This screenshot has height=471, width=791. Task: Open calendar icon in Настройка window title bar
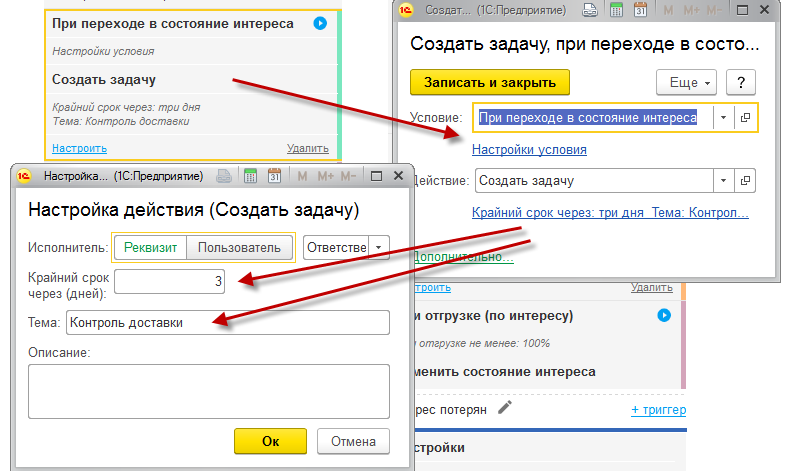click(x=274, y=176)
